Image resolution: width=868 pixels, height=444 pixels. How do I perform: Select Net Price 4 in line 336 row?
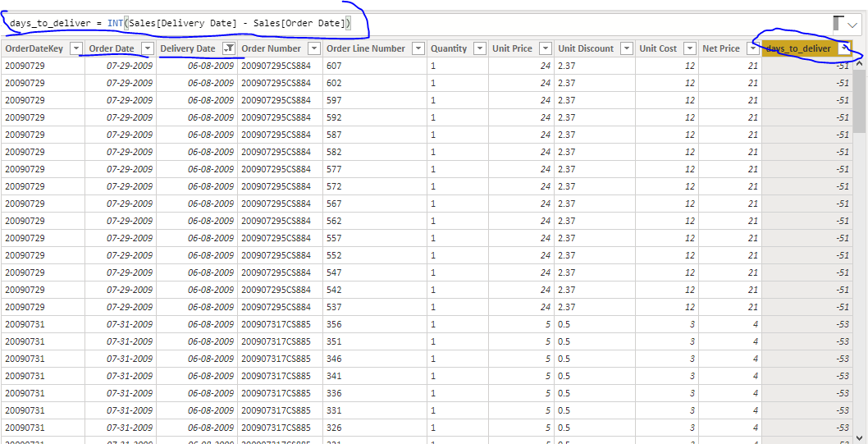pos(729,393)
